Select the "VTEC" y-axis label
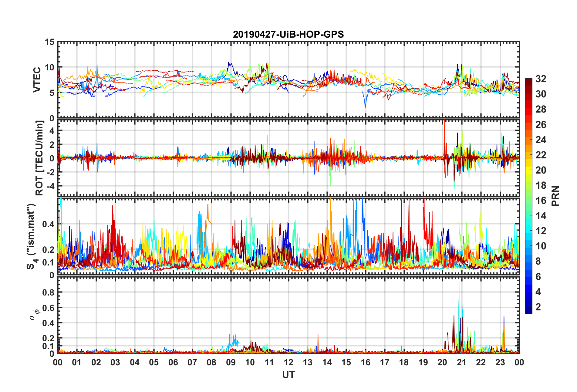 coord(37,80)
